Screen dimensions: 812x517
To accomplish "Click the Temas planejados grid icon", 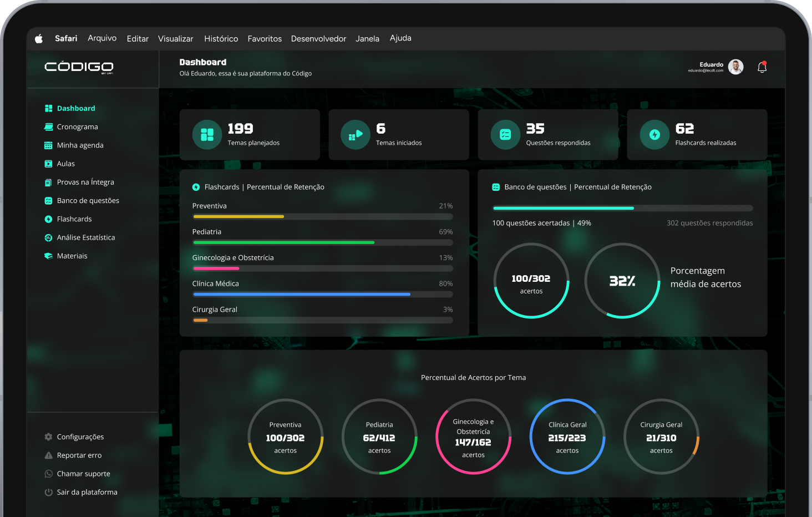I will [207, 135].
